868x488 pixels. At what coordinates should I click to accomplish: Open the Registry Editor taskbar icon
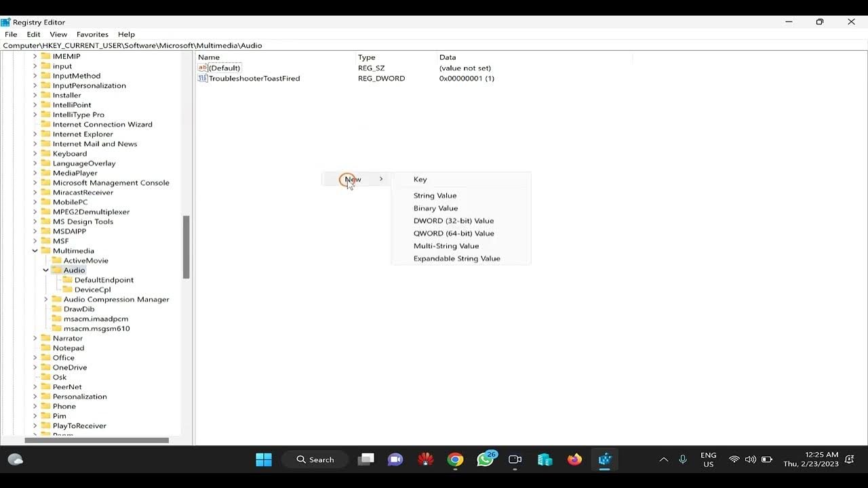tap(605, 460)
